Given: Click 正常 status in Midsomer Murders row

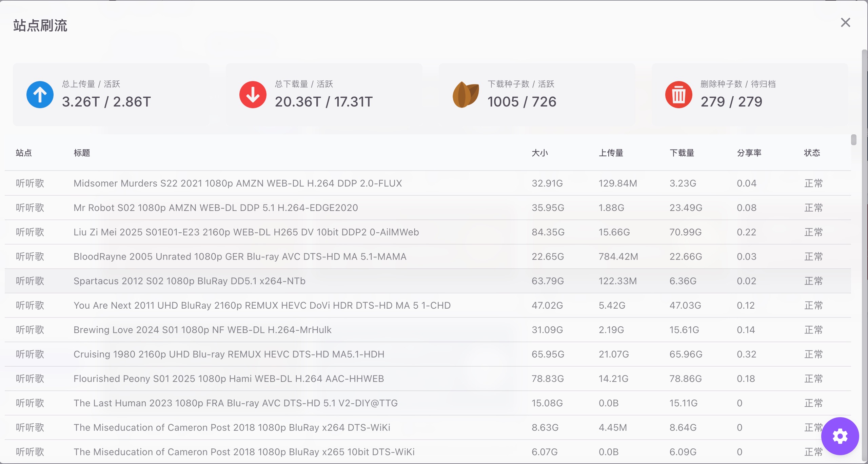Looking at the screenshot, I should [813, 183].
